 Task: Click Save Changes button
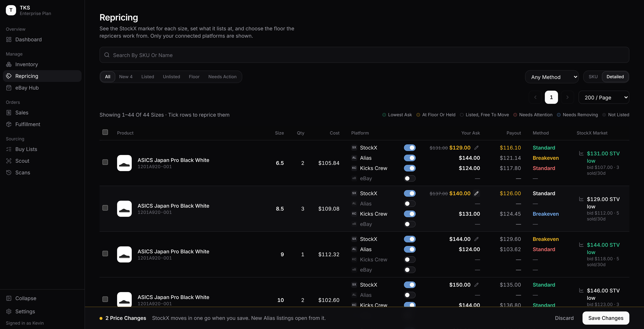pos(606,318)
